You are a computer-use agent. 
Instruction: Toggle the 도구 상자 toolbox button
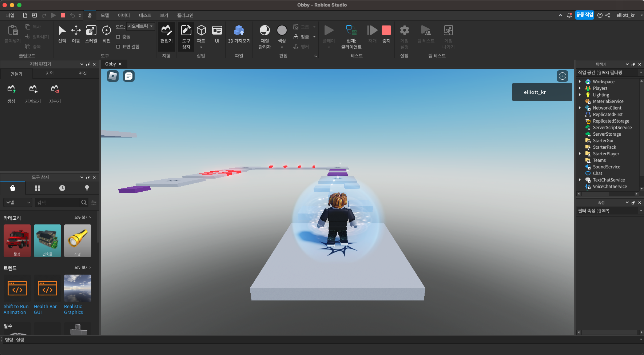point(186,37)
